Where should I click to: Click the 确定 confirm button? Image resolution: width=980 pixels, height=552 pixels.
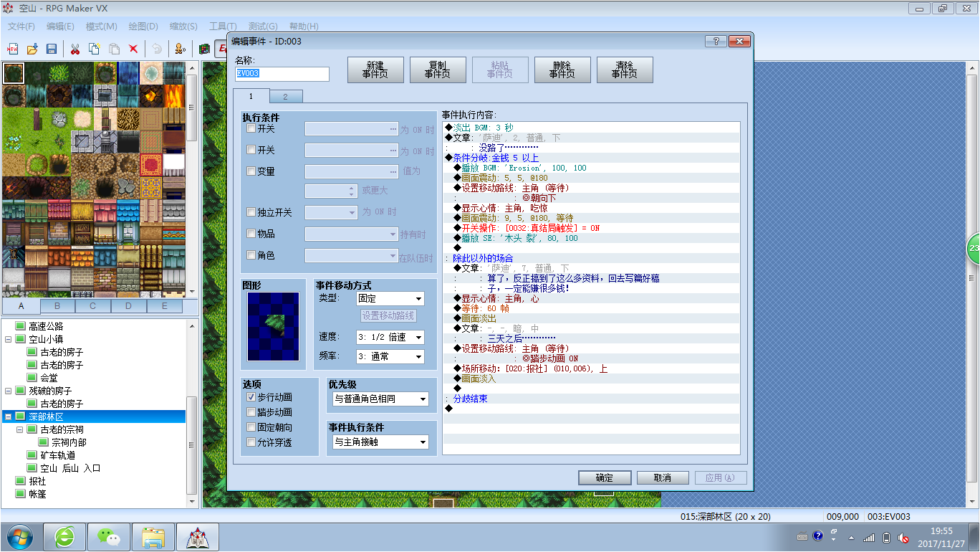point(605,477)
